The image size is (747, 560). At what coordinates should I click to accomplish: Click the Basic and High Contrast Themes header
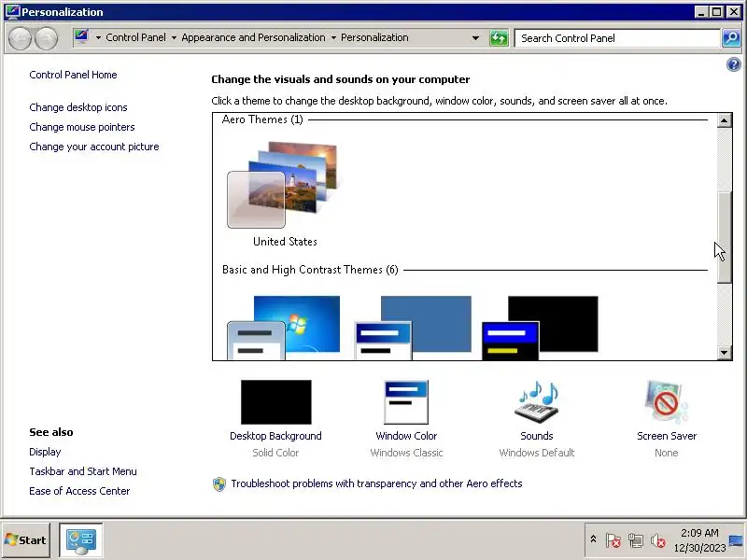(310, 270)
